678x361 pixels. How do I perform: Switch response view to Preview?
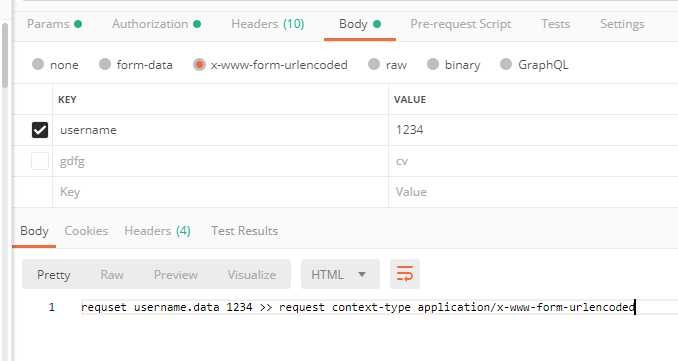[176, 275]
